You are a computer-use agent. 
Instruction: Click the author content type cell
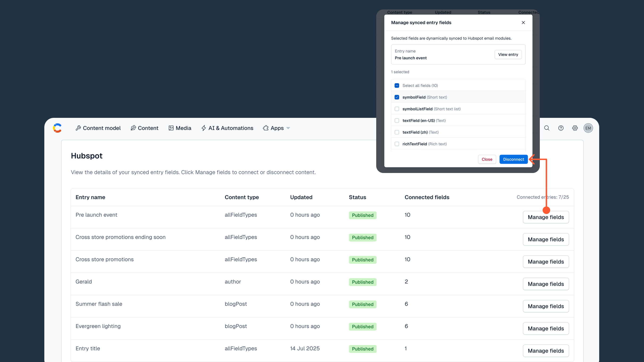coord(232,281)
